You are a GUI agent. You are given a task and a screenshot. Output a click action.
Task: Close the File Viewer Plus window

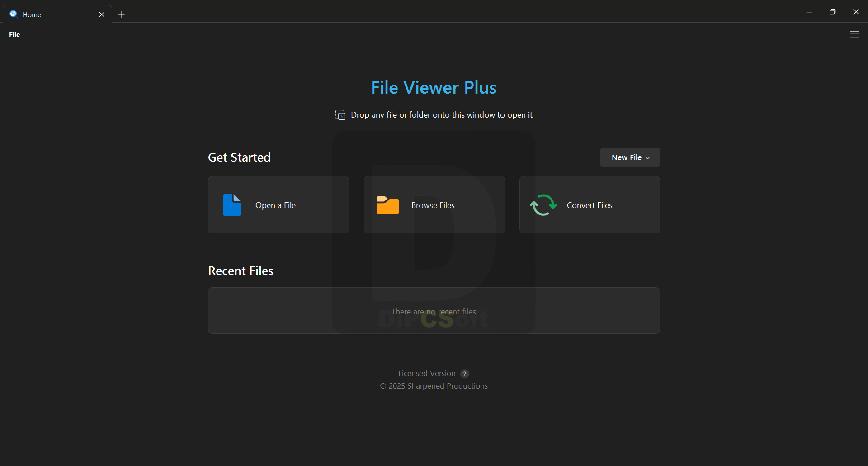coord(856,12)
